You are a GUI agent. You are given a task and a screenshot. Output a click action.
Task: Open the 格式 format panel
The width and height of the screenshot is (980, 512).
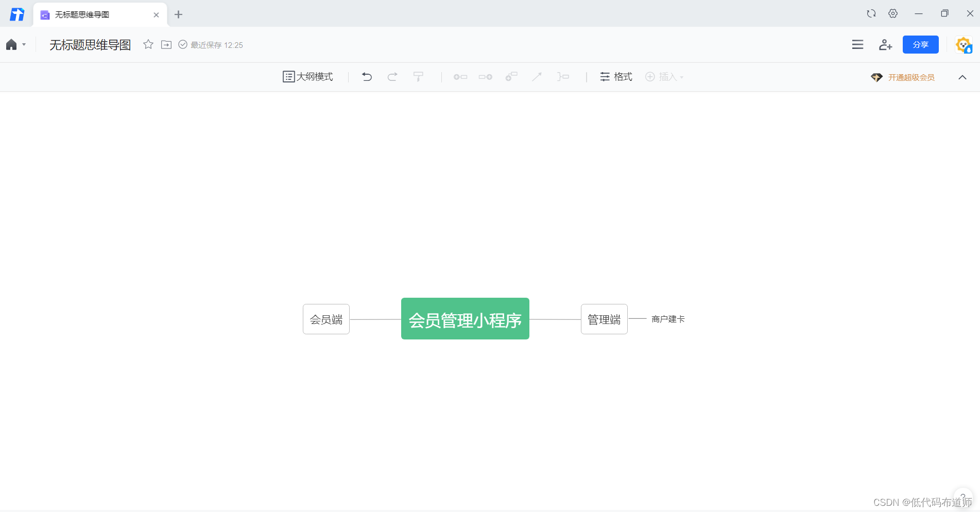tap(616, 77)
